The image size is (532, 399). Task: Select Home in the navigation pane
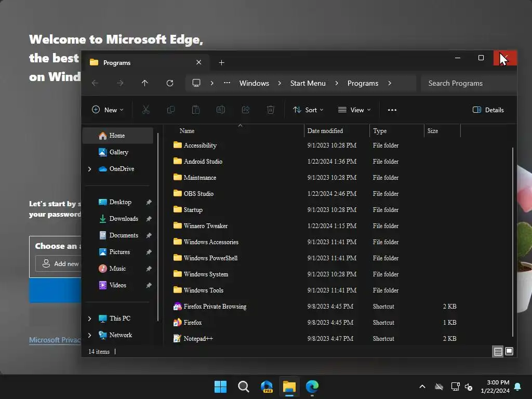click(x=118, y=136)
